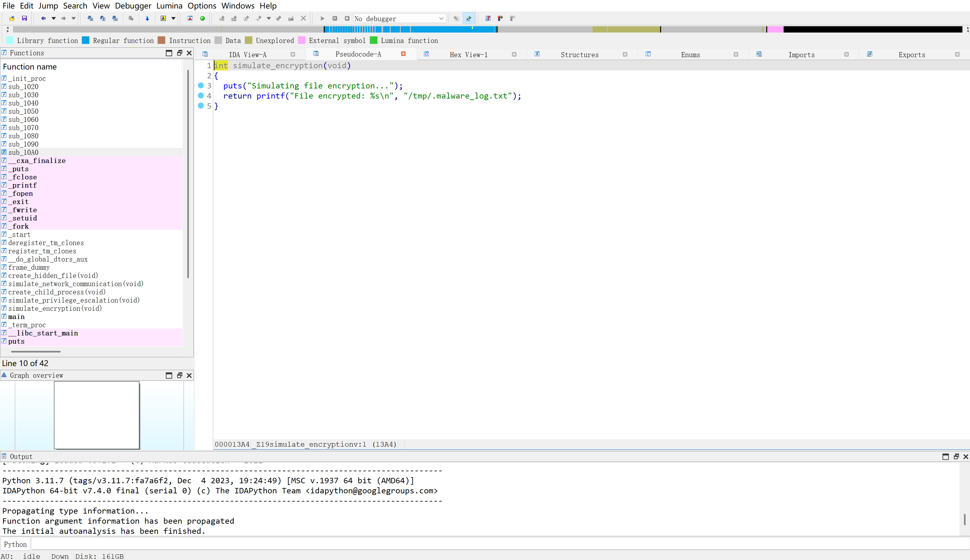Open the Options menu
The width and height of the screenshot is (970, 560).
coord(202,6)
